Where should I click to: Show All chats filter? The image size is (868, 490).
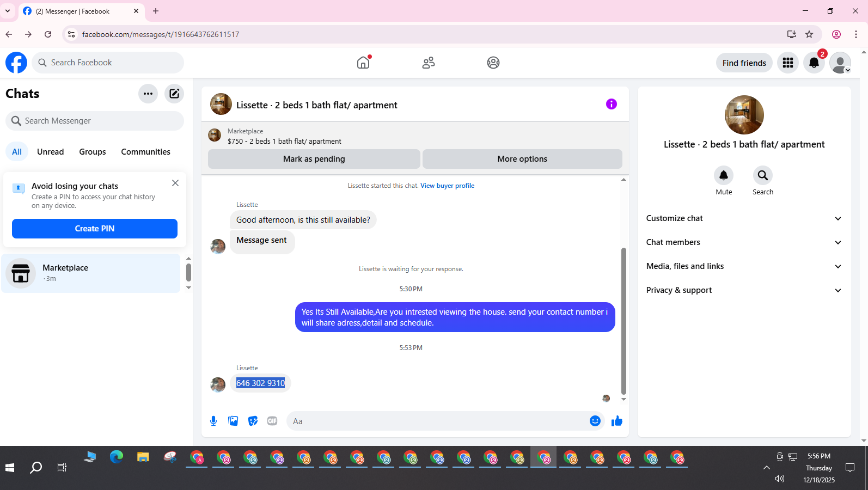[17, 152]
